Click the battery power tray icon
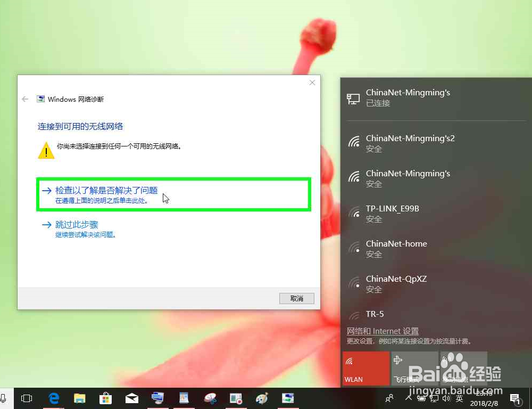 click(421, 398)
